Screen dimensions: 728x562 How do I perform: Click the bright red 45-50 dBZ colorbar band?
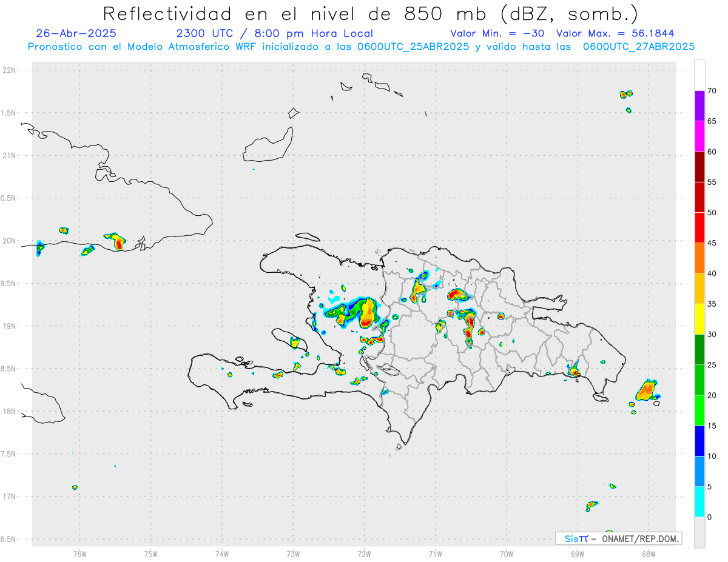click(x=699, y=228)
